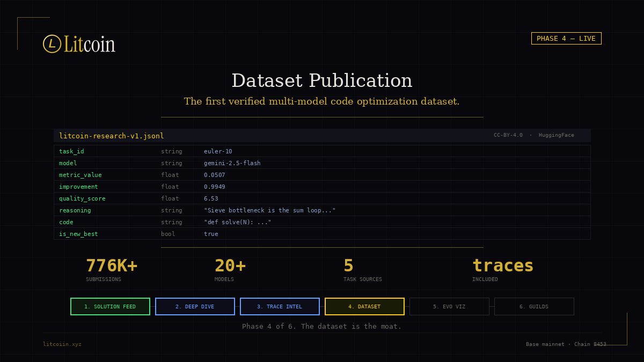This screenshot has width=644, height=362.
Task: Click the Phase 4 of 6 caption
Action: tap(322, 326)
